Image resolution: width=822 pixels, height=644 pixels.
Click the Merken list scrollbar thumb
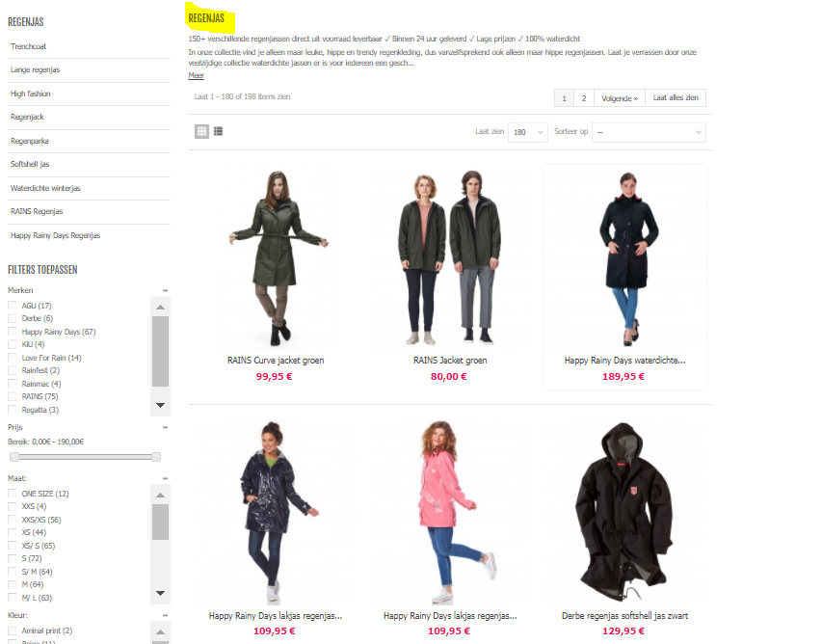(160, 351)
